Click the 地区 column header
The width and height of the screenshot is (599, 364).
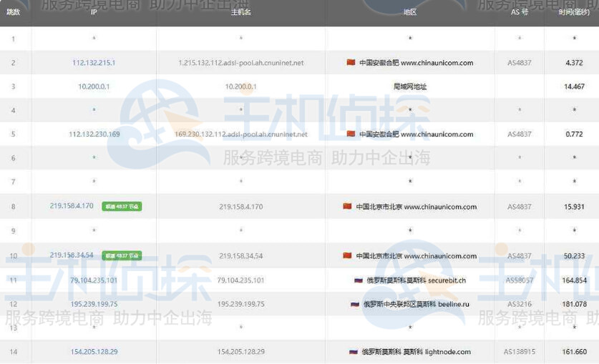click(x=410, y=12)
